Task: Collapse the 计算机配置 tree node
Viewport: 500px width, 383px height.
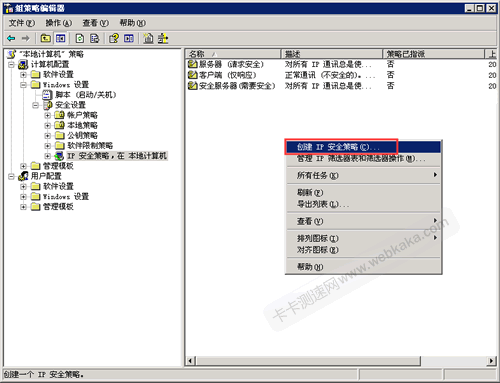Action: [11, 64]
